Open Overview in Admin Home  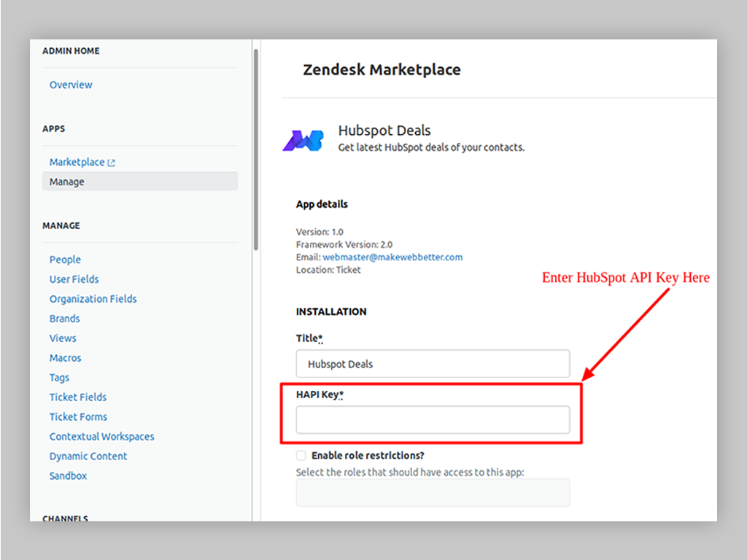71,85
